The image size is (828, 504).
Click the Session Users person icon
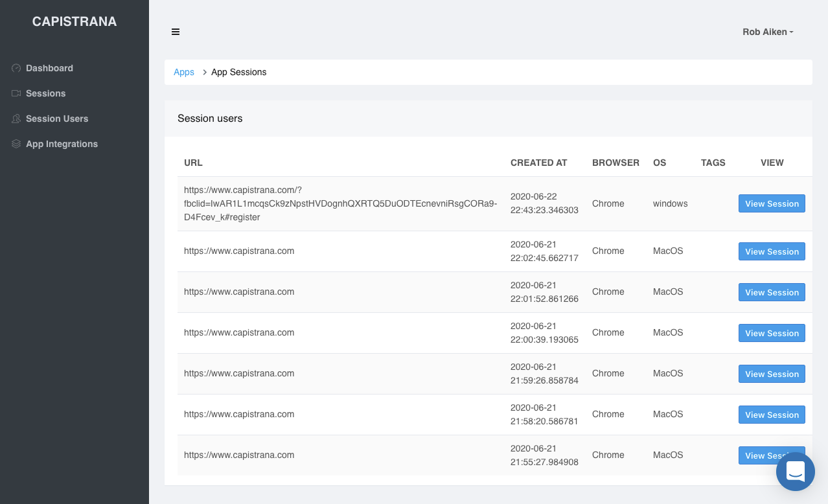(x=16, y=119)
